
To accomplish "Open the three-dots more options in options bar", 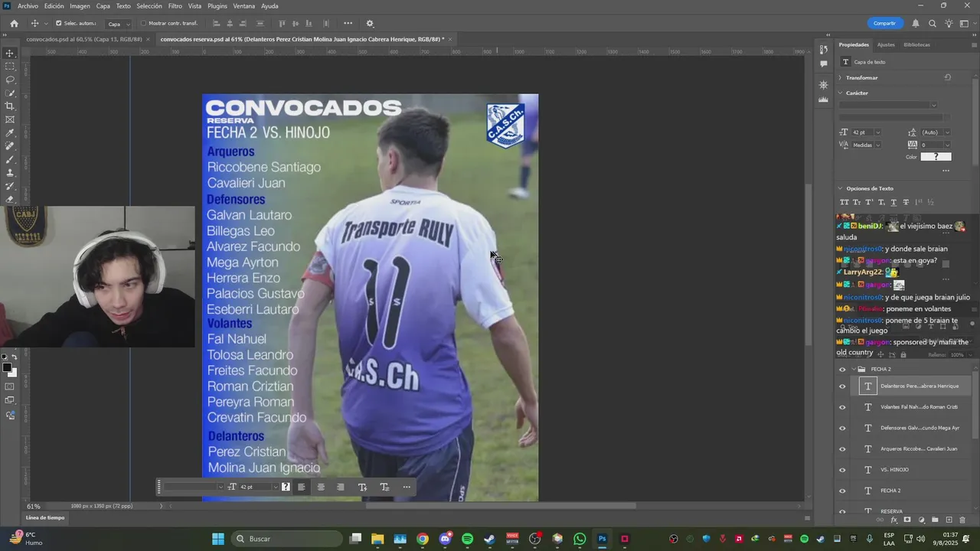I will 348,24.
